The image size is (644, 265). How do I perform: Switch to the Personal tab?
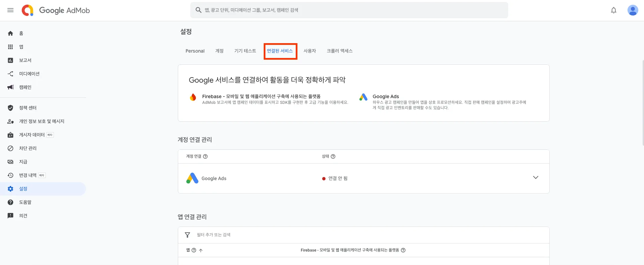click(195, 51)
